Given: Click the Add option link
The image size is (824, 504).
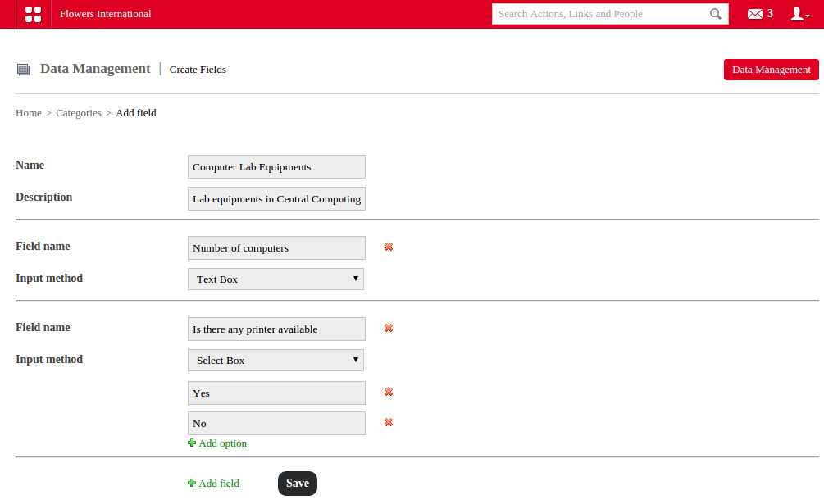Looking at the screenshot, I should pyautogui.click(x=222, y=443).
